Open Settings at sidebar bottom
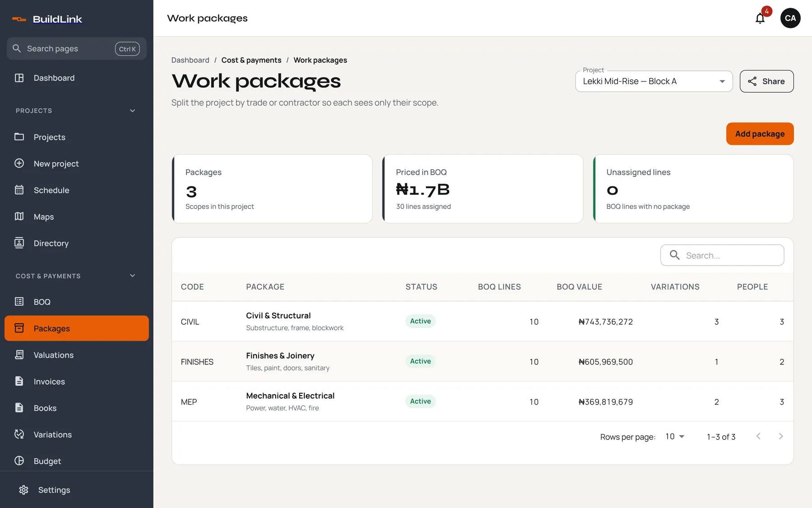812x508 pixels. click(77, 490)
